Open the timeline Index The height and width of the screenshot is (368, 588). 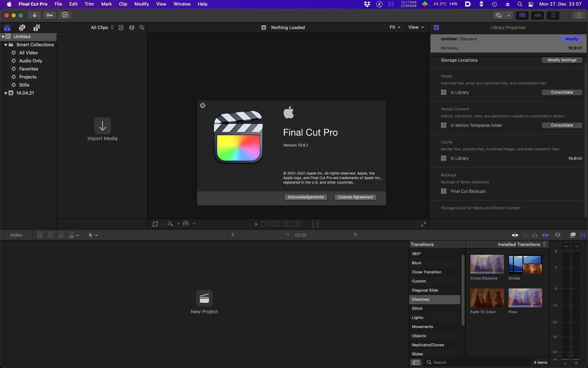coord(16,235)
